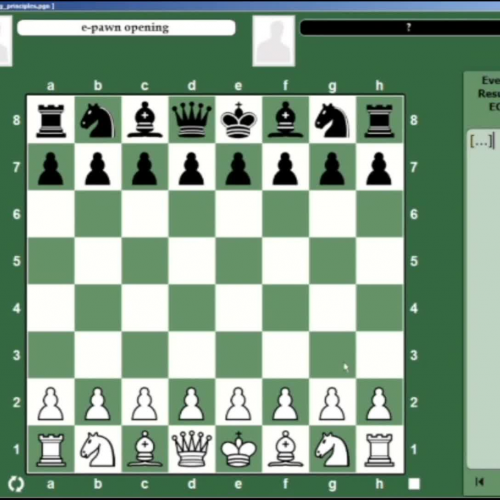Click the black player's avatar placeholder
The height and width of the screenshot is (500, 500).
point(274,41)
